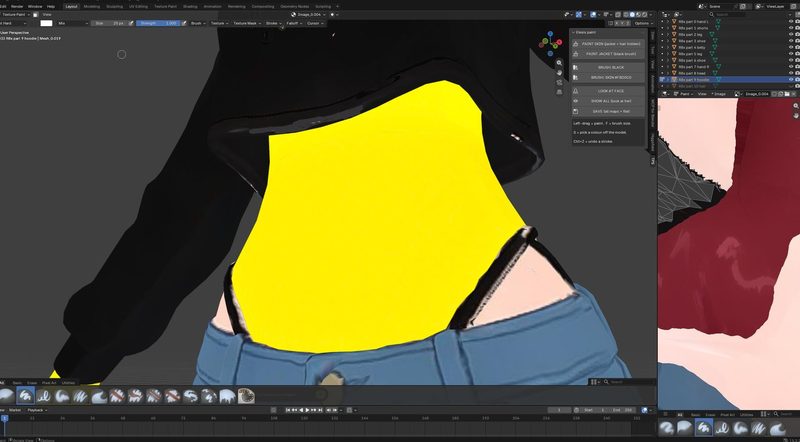This screenshot has width=800, height=442.
Task: Click the Scene name field
Action: 722,6
